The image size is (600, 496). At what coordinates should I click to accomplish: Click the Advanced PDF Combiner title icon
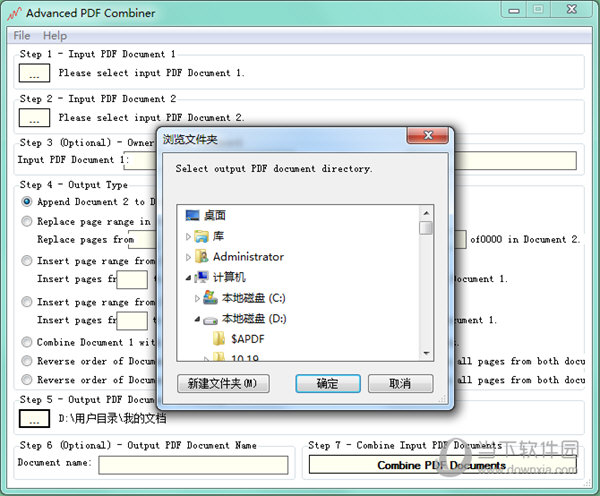tap(14, 14)
